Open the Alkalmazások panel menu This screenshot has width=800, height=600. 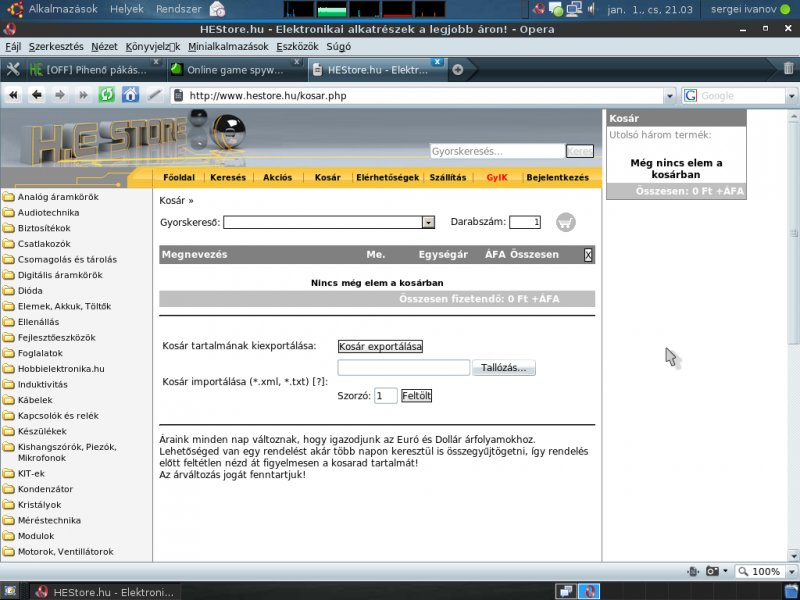click(63, 9)
